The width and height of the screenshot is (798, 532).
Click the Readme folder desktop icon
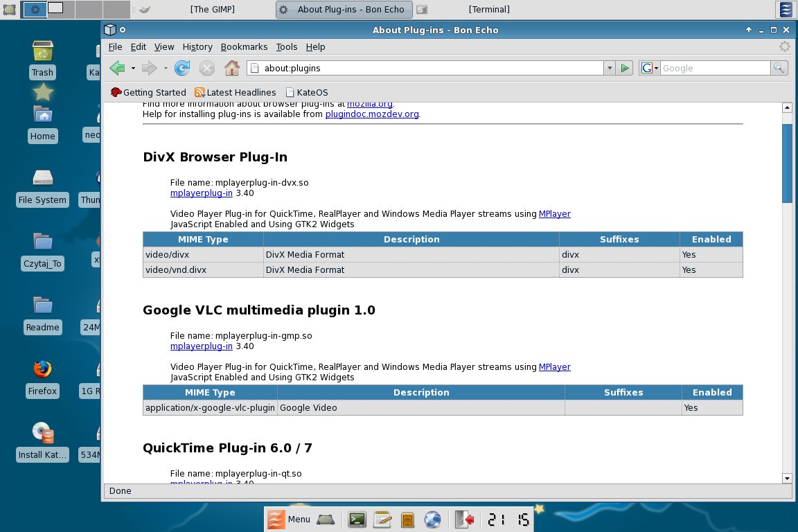pos(42,314)
